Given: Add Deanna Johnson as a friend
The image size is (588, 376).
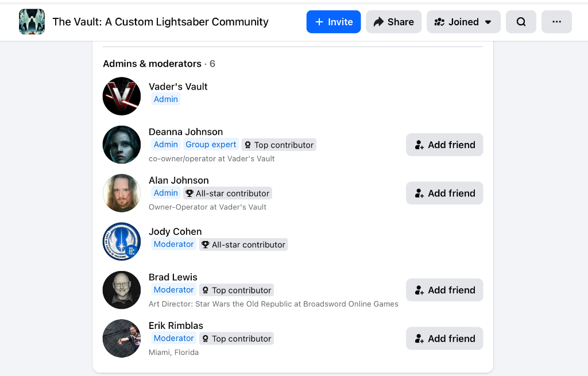Looking at the screenshot, I should pyautogui.click(x=444, y=145).
